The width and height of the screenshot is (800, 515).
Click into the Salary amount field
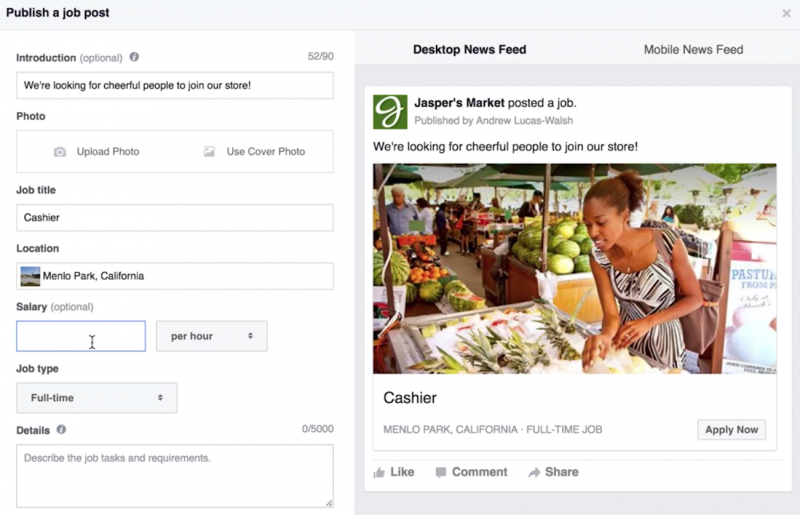pyautogui.click(x=81, y=336)
